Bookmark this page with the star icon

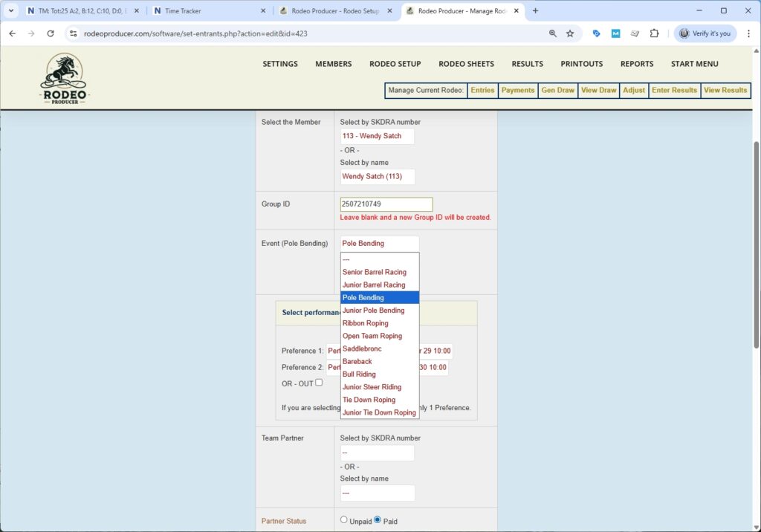point(570,33)
